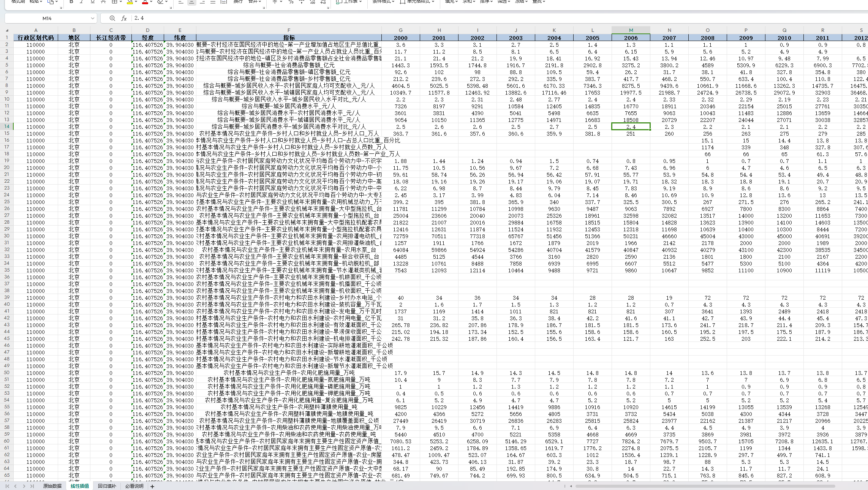Click the zoom magnifier icon in formula bar
The image size is (868, 490).
(112, 18)
